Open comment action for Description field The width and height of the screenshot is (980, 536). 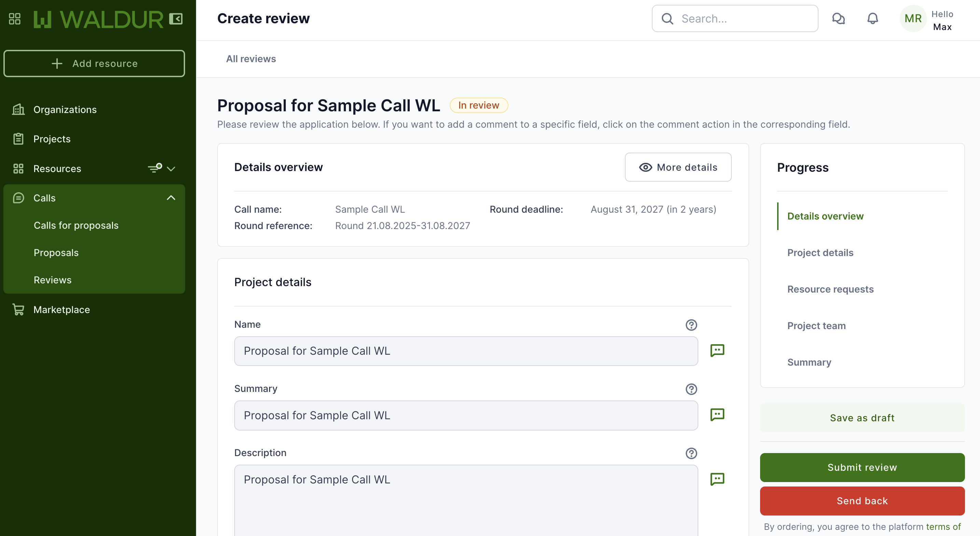pos(717,479)
